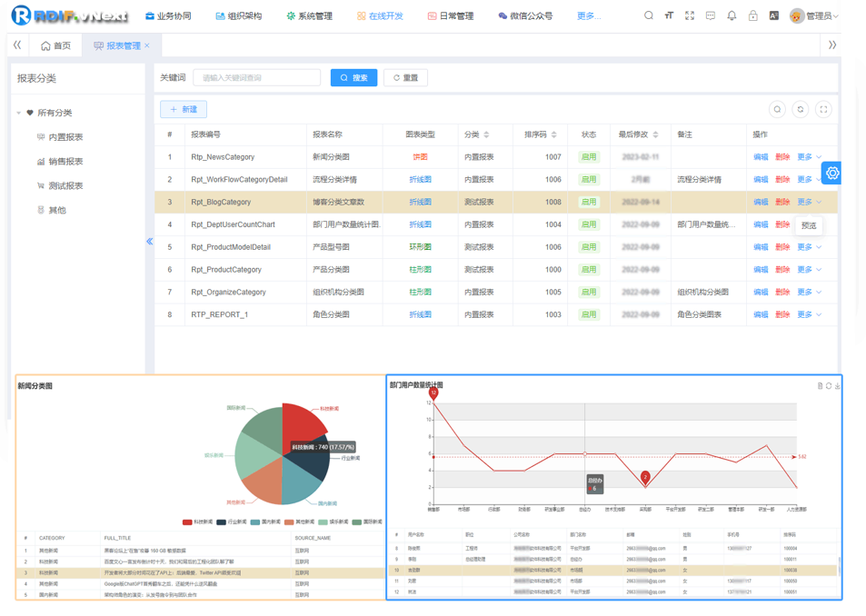Toggle table search bar icon
This screenshot has height=616, width=866.
[x=777, y=109]
